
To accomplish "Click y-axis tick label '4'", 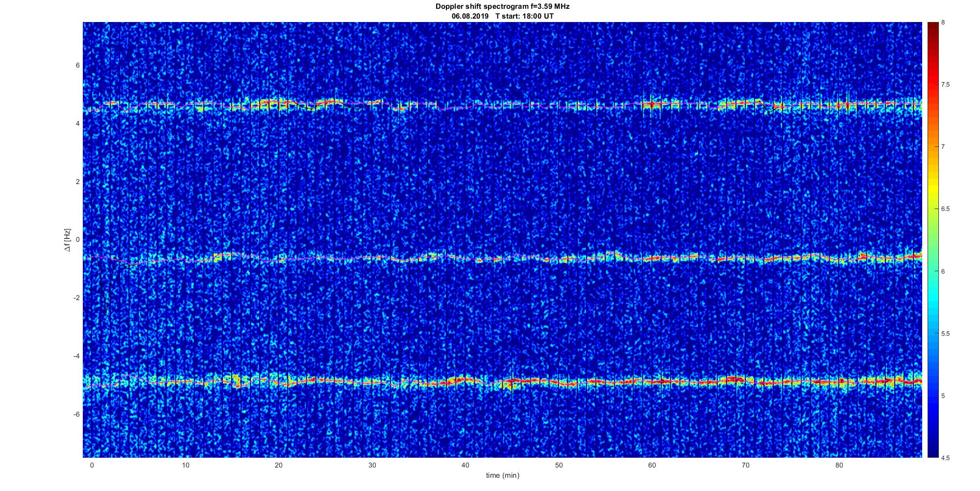I will point(78,124).
